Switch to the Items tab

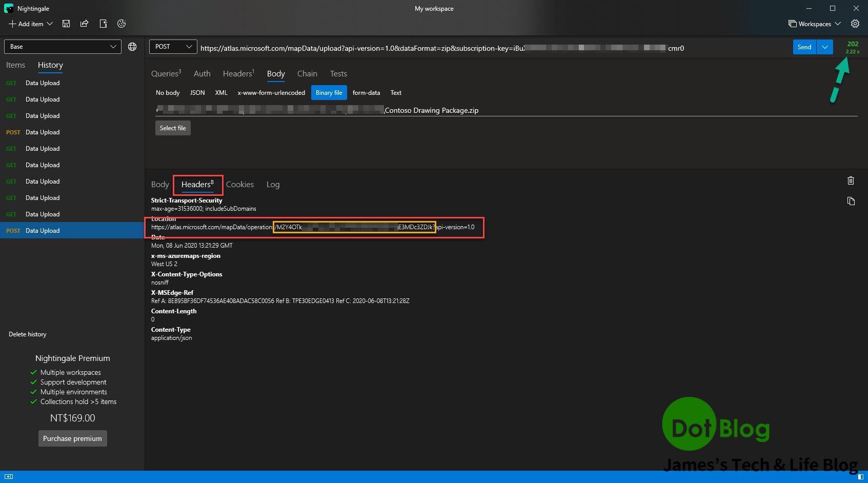tap(15, 65)
